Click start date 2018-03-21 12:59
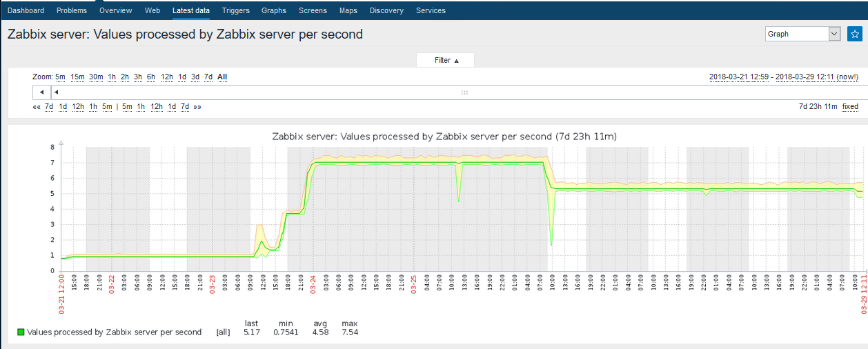 [x=739, y=77]
